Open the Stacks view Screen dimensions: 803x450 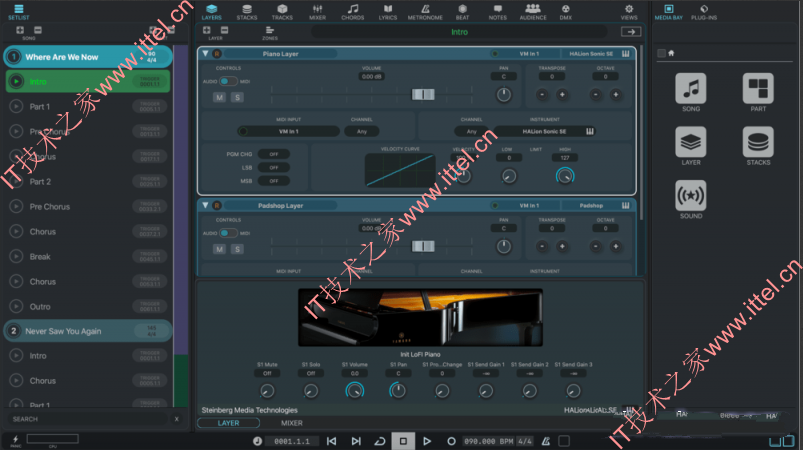[x=247, y=12]
